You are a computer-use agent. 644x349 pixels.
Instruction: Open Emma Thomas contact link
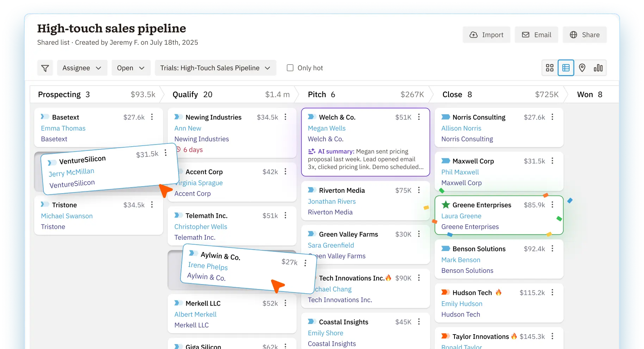click(x=63, y=128)
